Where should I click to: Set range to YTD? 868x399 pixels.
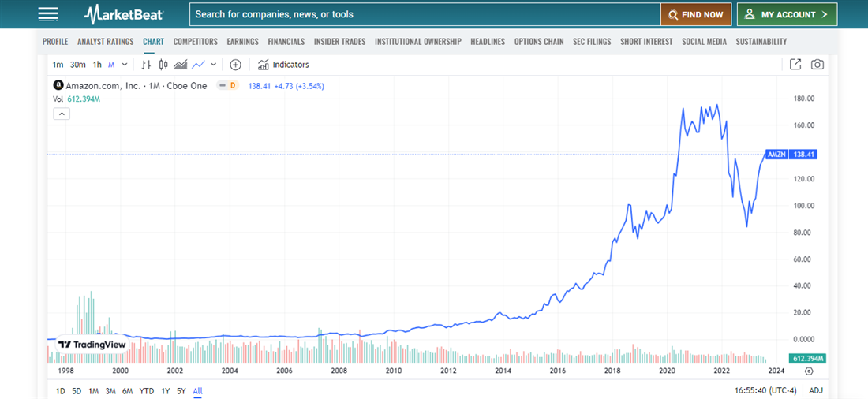tap(147, 391)
